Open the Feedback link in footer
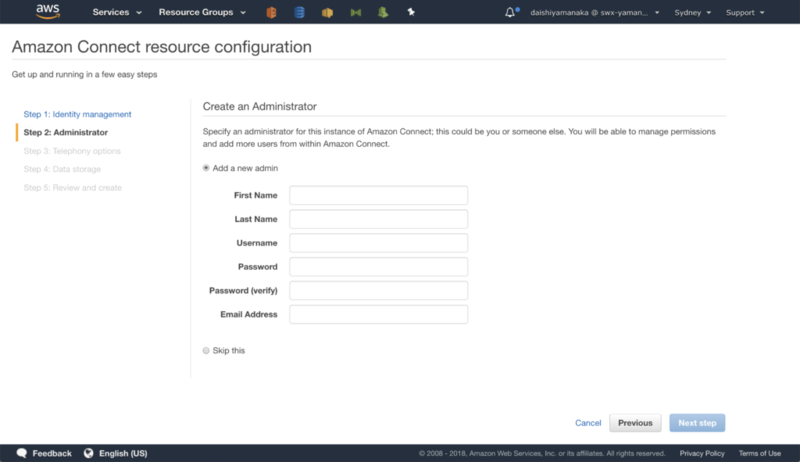 pos(52,453)
